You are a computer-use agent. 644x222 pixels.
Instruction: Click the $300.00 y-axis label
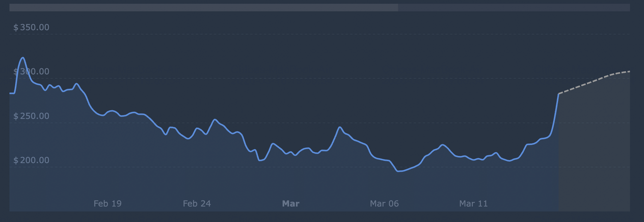click(31, 72)
